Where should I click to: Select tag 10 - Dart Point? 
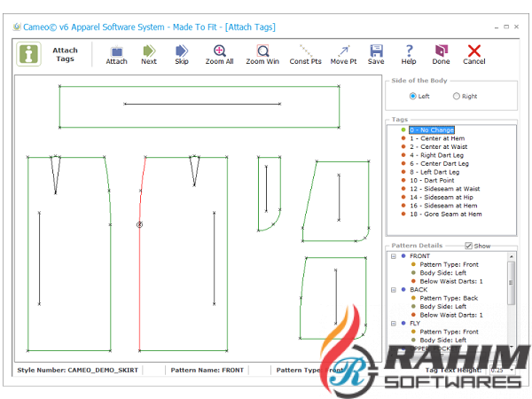click(x=432, y=181)
